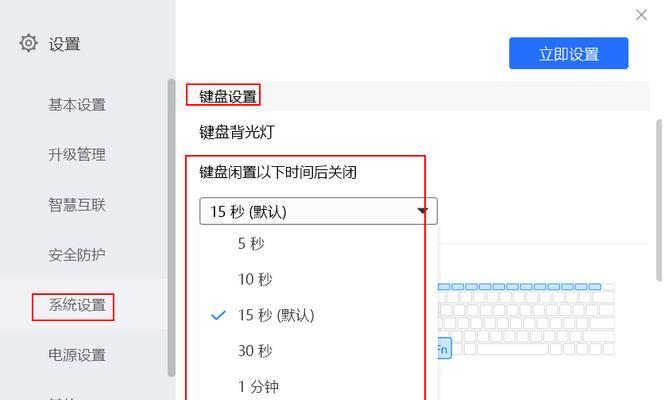
Task: Open 升级管理 in the sidebar
Action: (x=77, y=154)
